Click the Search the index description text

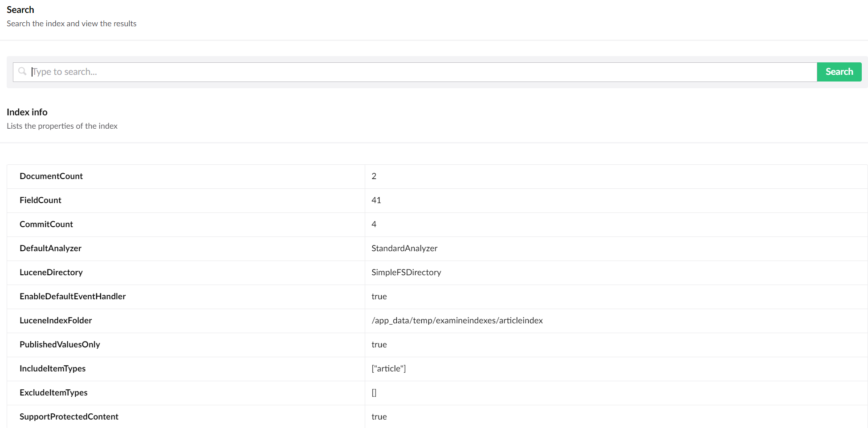[71, 23]
